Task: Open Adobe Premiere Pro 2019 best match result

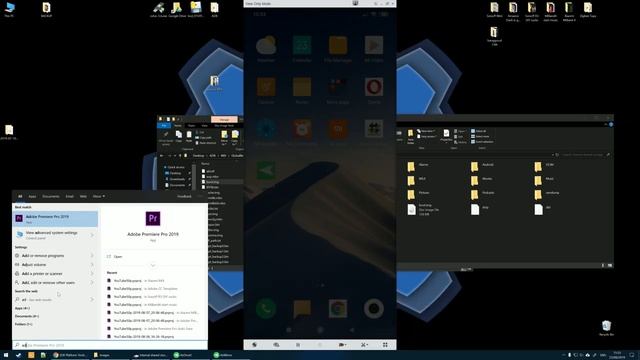Action: pyautogui.click(x=55, y=219)
